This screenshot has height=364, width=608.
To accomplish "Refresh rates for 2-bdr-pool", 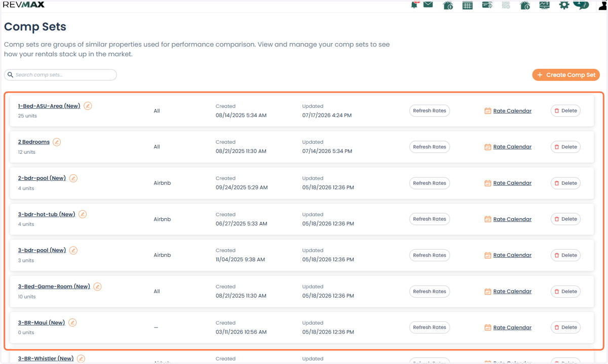I will point(430,183).
